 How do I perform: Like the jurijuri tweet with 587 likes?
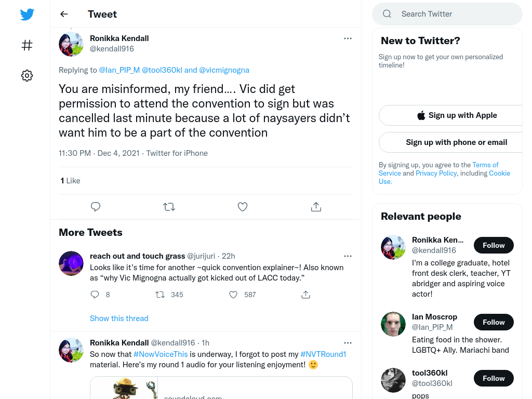pos(233,295)
